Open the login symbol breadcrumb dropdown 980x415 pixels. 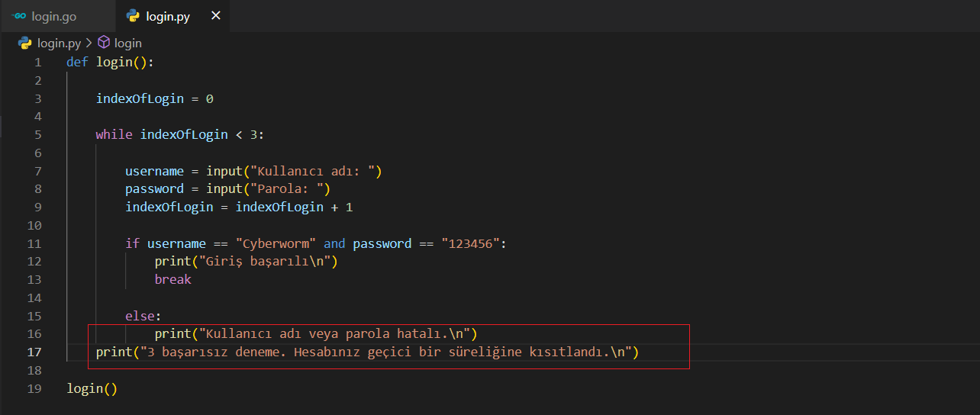click(x=128, y=43)
